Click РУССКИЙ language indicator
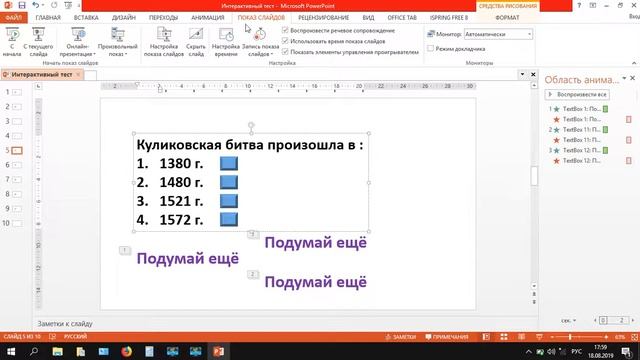Viewport: 640px width, 360px height. (75, 337)
